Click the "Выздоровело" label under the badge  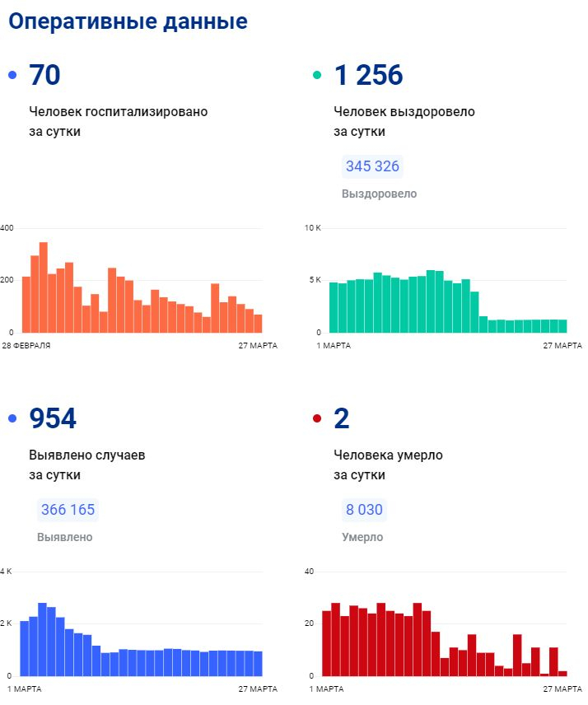tap(379, 194)
